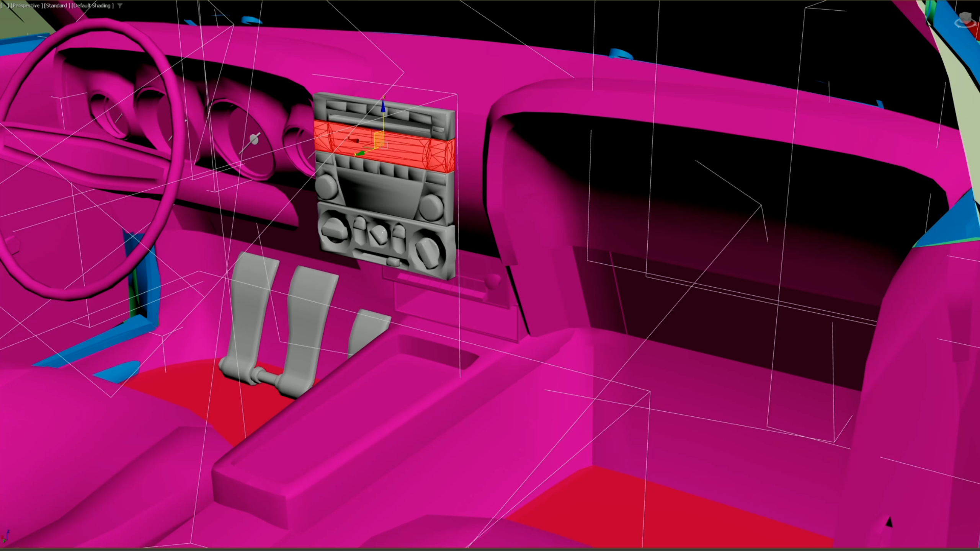Select the red highlighted radio panel section
The height and width of the screenshot is (551, 980).
384,146
